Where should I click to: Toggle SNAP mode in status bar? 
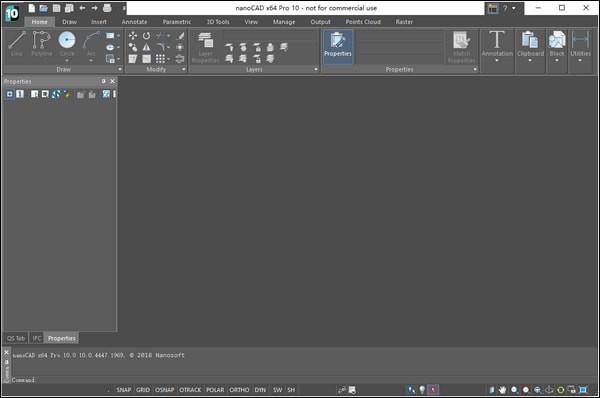124,390
